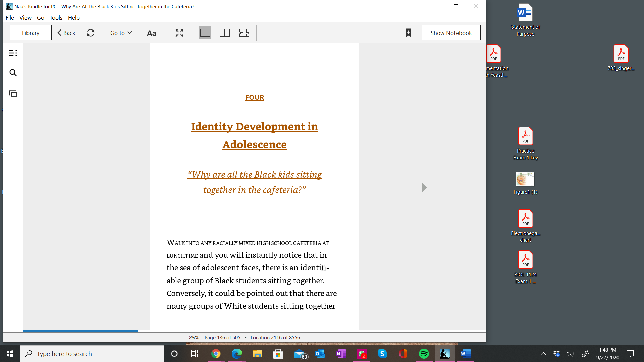Open the Help menu
This screenshot has height=362, width=644.
pyautogui.click(x=74, y=18)
